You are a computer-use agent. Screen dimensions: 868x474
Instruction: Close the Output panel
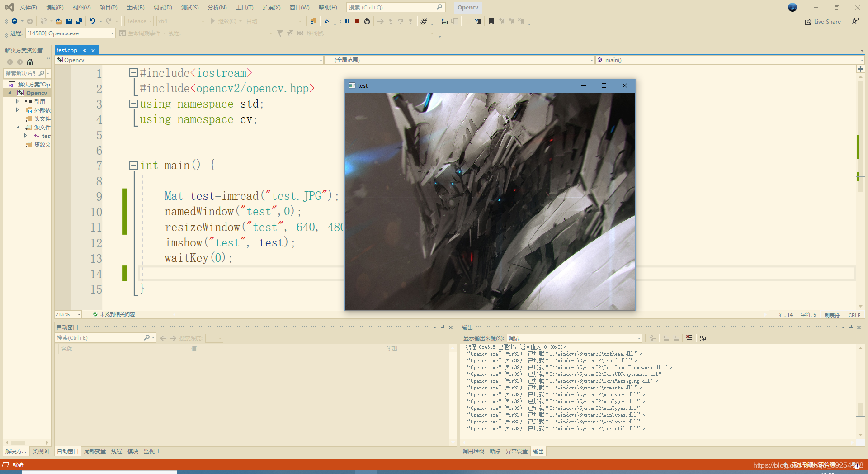click(859, 327)
